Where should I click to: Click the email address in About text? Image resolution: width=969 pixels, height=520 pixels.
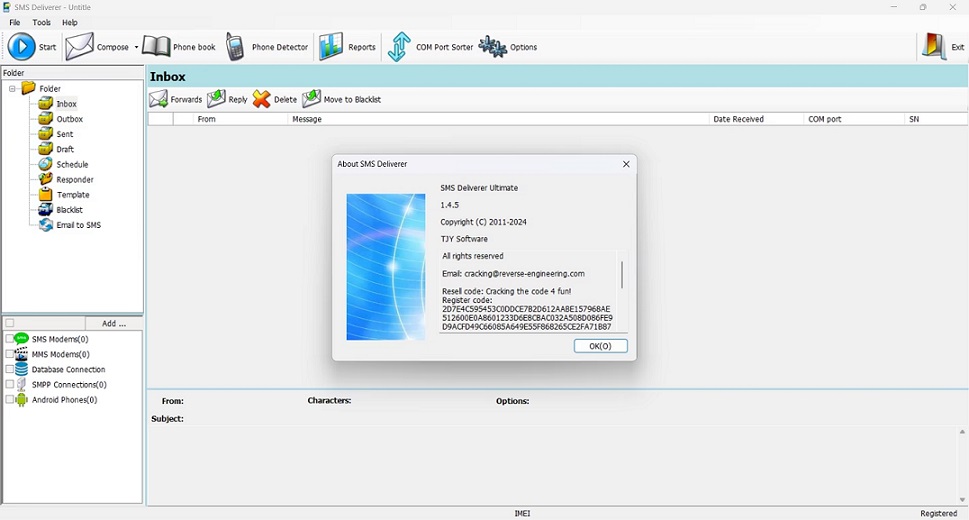(524, 273)
